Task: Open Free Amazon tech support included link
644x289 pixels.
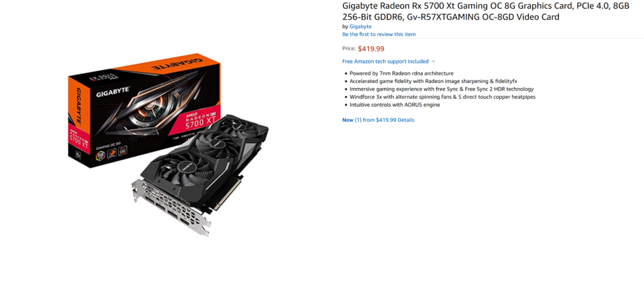Action: [386, 61]
